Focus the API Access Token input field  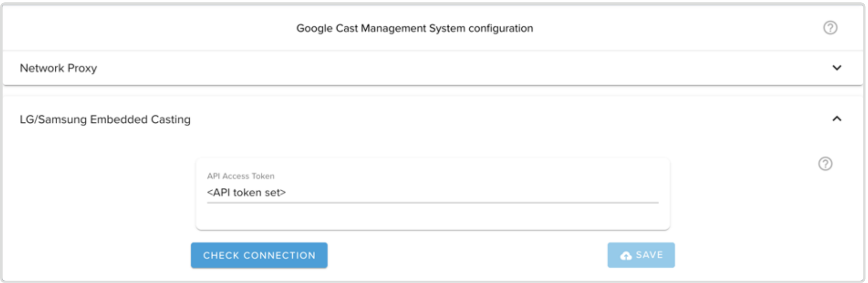click(432, 193)
